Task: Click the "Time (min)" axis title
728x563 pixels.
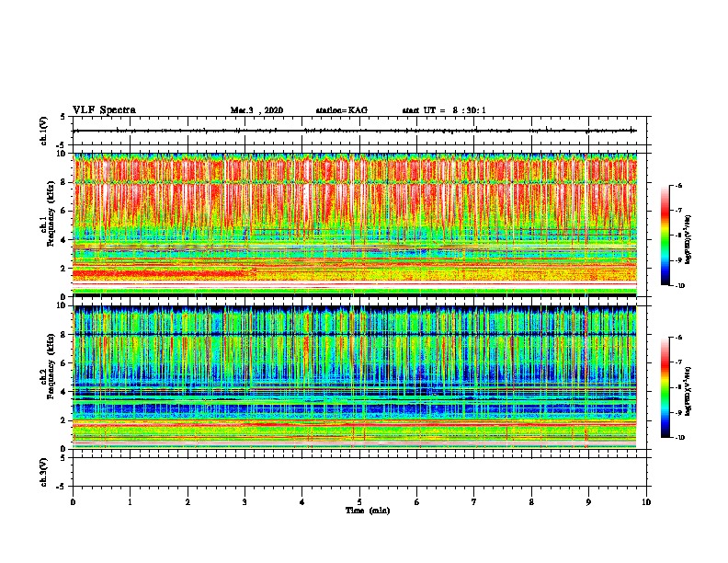Action: click(x=368, y=511)
